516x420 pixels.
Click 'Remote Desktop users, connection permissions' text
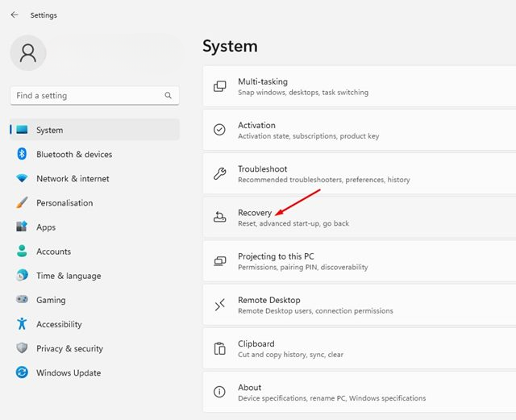click(x=315, y=310)
